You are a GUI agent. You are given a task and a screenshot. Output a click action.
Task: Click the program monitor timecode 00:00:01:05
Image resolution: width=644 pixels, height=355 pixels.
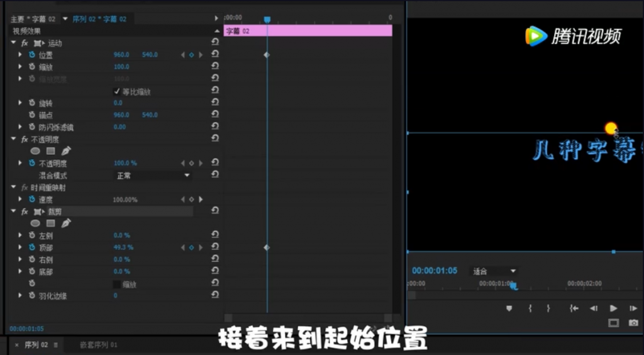(435, 271)
